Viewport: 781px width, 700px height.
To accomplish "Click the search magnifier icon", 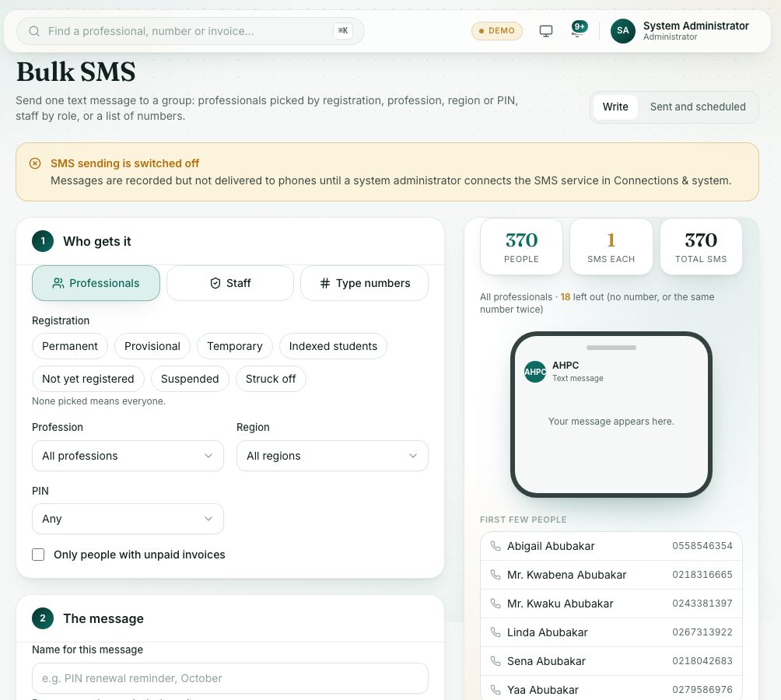I will point(34,31).
